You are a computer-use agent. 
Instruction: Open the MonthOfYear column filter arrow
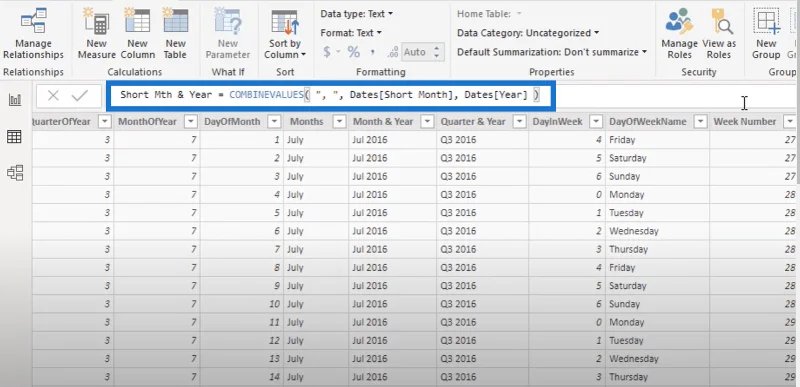click(x=190, y=121)
